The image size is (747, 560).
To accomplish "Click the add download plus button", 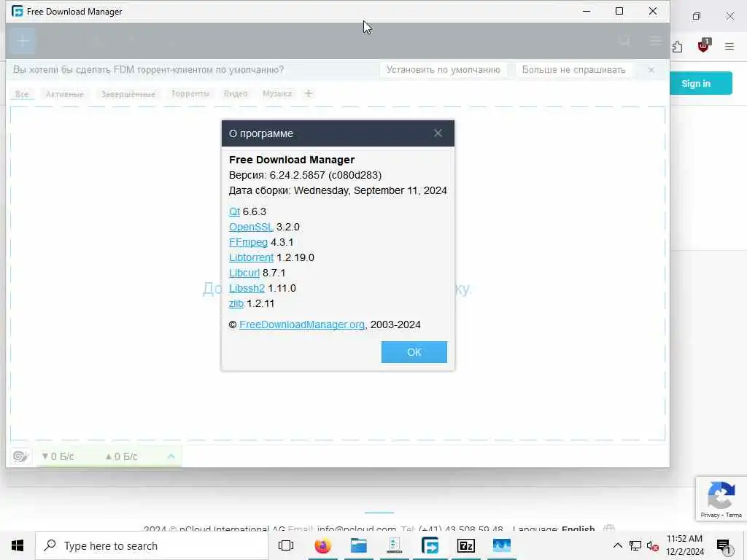I will pyautogui.click(x=23, y=41).
